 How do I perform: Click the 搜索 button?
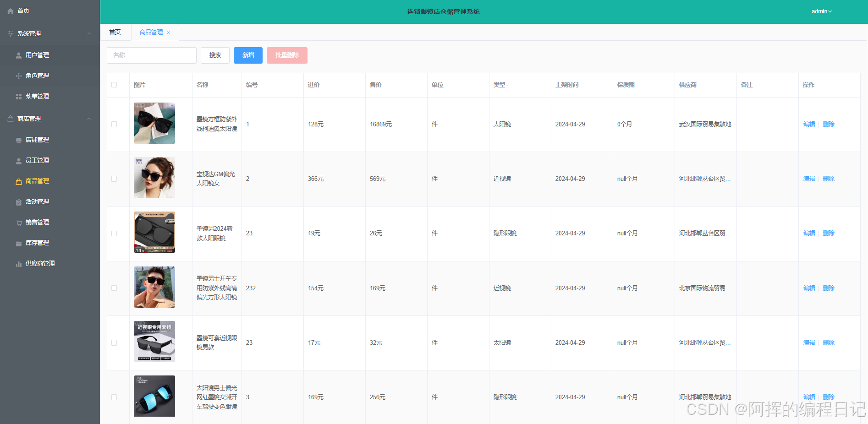click(215, 55)
